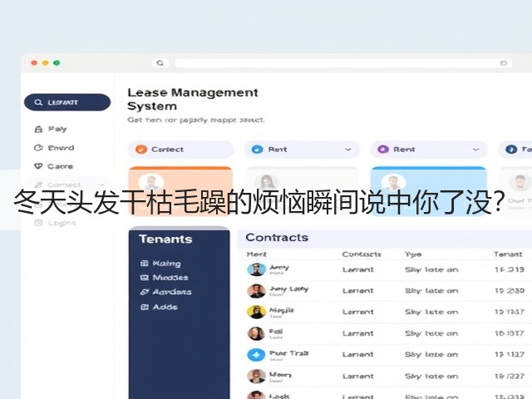This screenshot has height=399, width=532.
Task: Open the Paly sidebar menu item
Action: click(x=57, y=129)
